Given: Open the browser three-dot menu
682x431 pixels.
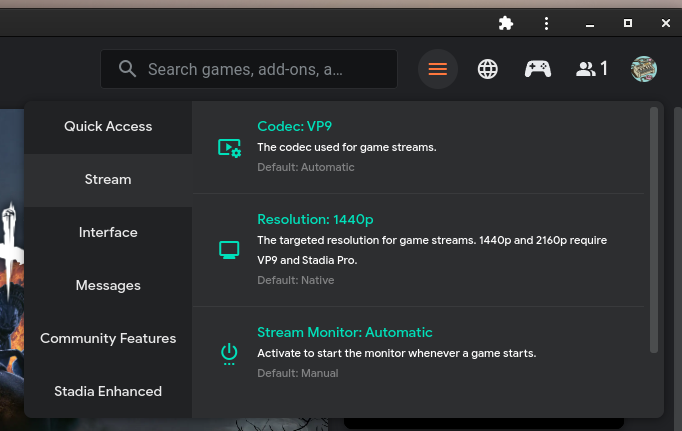Looking at the screenshot, I should tap(546, 23).
